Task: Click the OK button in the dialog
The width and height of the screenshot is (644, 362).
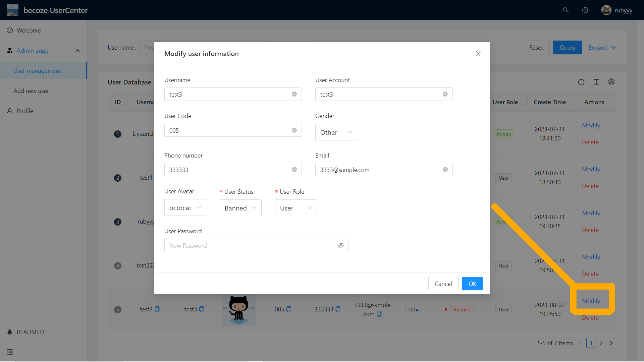Action: (x=472, y=284)
